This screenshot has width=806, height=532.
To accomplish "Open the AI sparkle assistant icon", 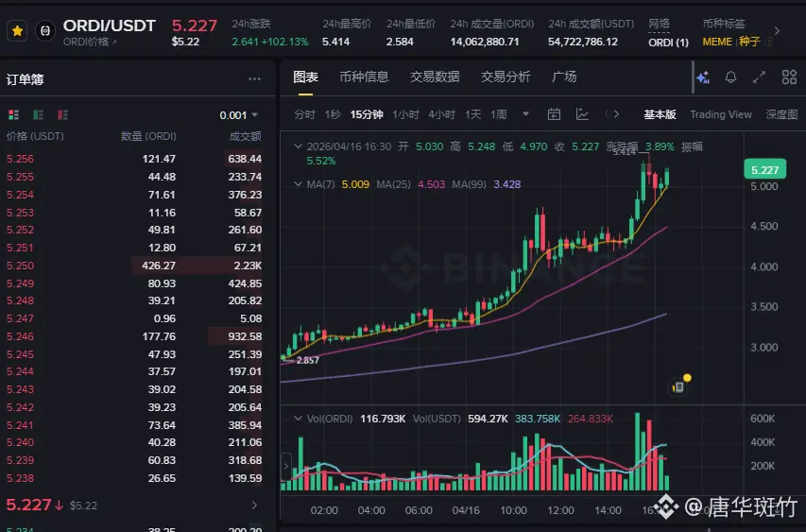I will [x=703, y=77].
